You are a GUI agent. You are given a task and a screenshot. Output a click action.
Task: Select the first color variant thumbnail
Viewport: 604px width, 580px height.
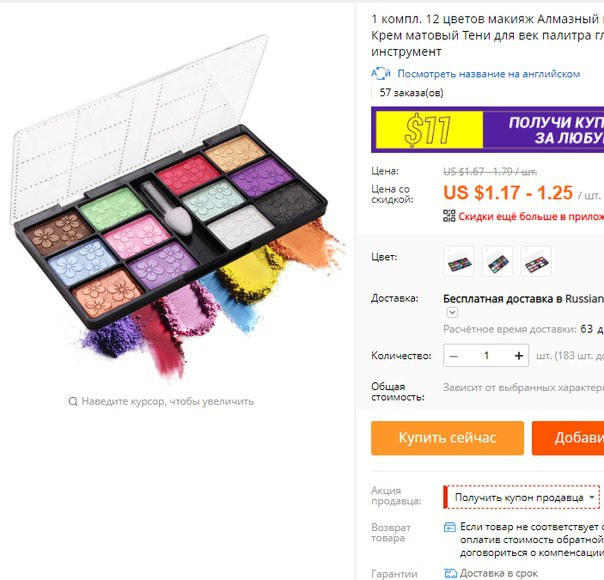tap(459, 261)
